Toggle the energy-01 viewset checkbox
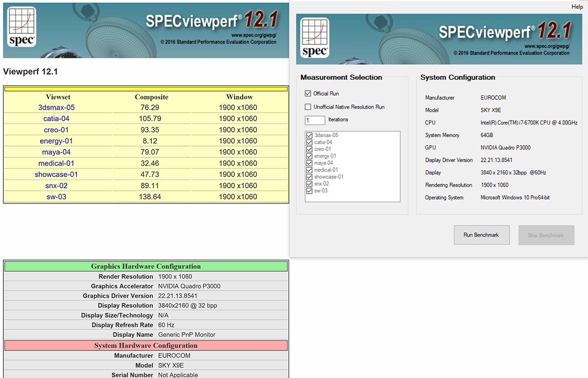 click(x=309, y=156)
